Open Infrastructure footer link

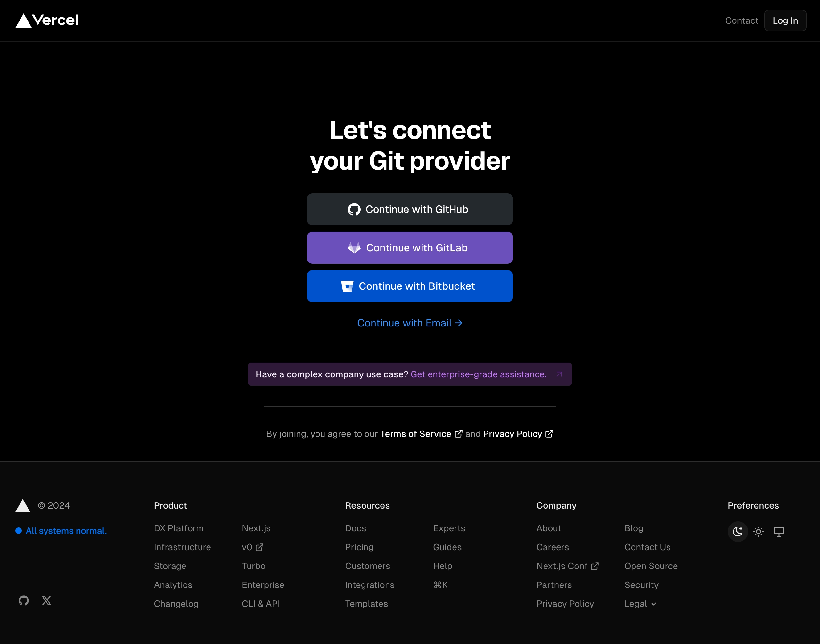pos(182,547)
